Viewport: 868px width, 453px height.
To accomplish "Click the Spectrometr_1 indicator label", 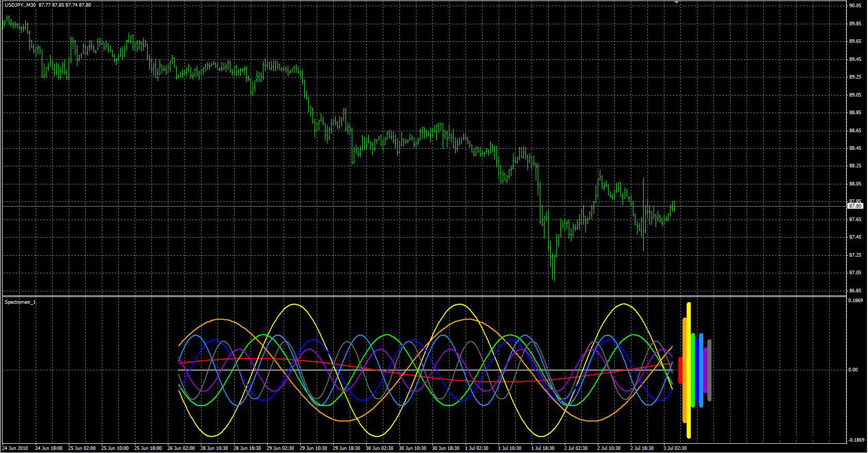I will [20, 302].
